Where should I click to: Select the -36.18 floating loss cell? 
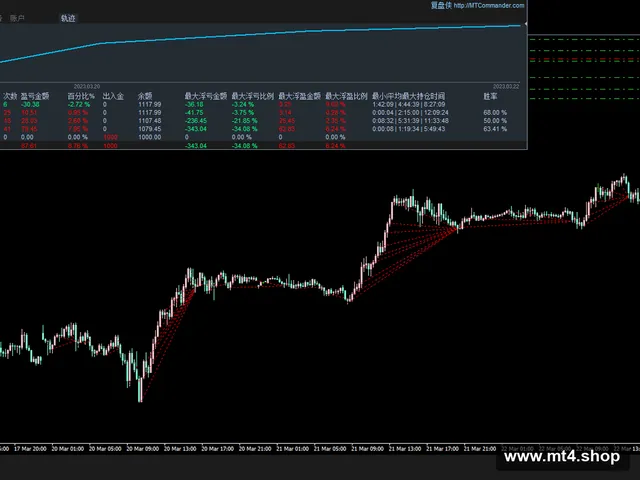coord(194,104)
